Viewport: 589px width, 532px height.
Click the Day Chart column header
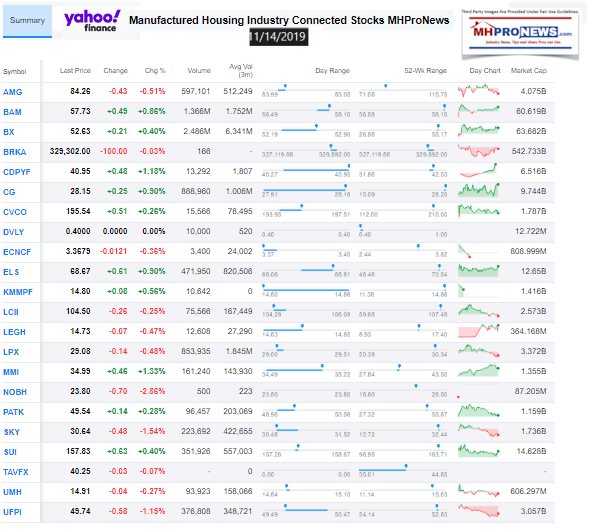tap(485, 71)
